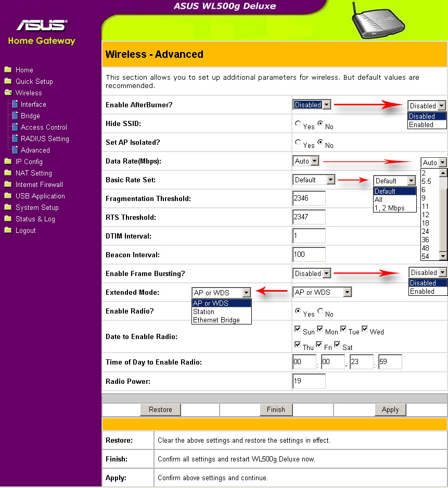Click the Restore button
Image resolution: width=448 pixels, height=488 pixels.
coord(160,409)
